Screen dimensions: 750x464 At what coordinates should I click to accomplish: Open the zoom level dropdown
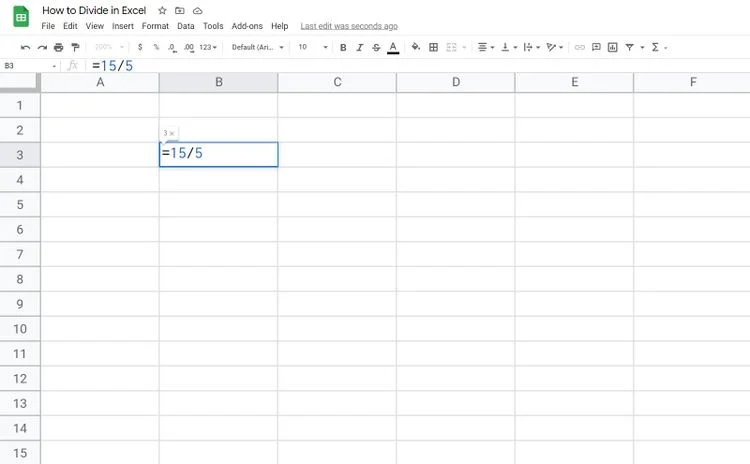pyautogui.click(x=109, y=47)
